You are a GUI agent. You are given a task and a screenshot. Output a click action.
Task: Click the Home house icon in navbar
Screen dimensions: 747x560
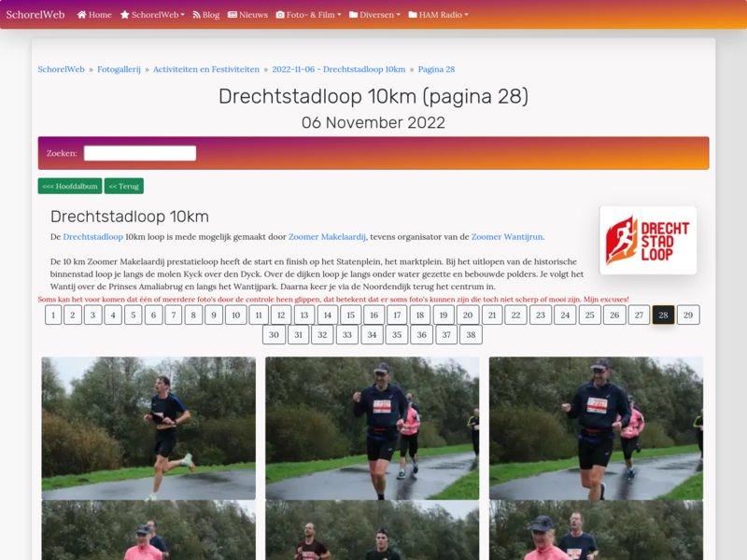pyautogui.click(x=81, y=15)
